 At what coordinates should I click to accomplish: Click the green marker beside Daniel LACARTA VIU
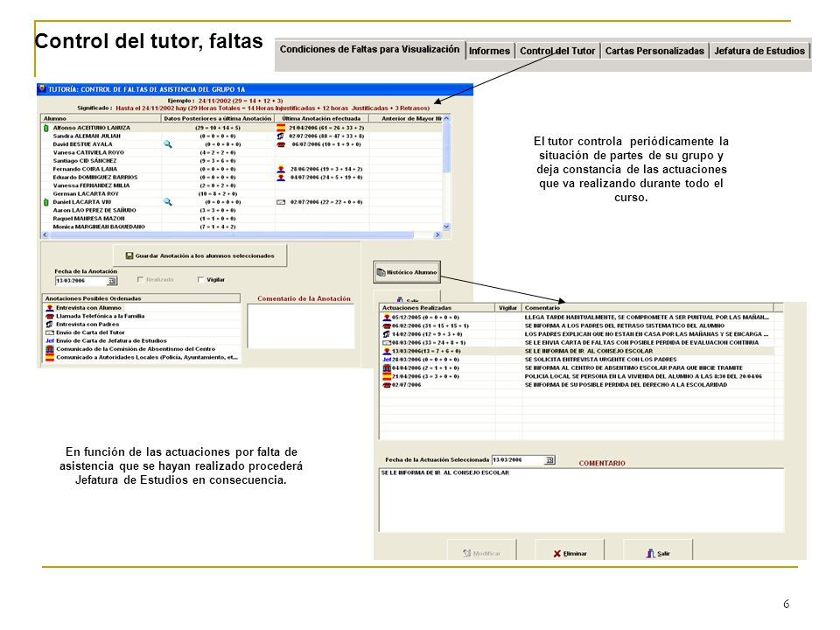[x=46, y=202]
